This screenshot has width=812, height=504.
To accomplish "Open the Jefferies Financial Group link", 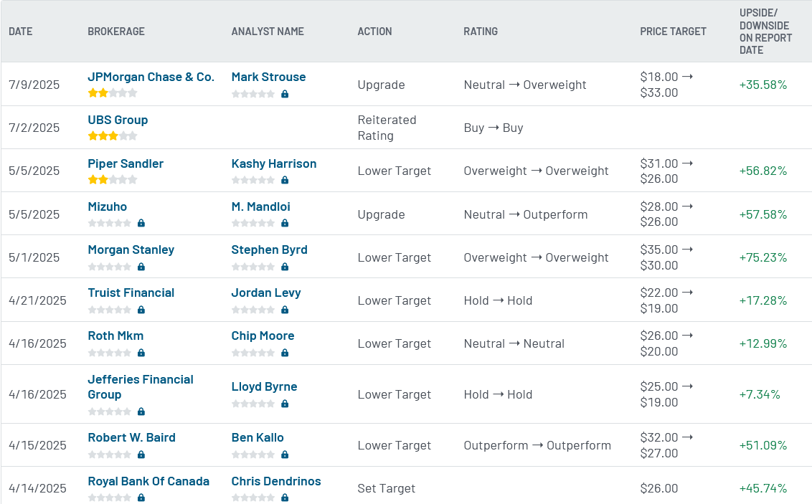I will pos(141,387).
